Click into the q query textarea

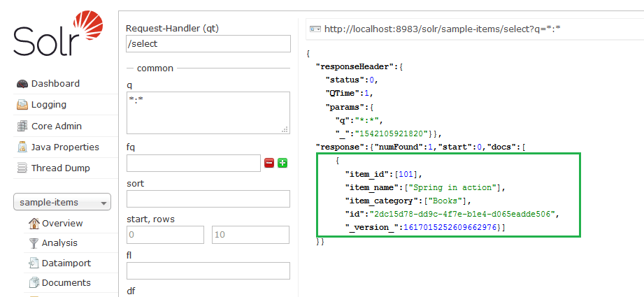point(208,112)
